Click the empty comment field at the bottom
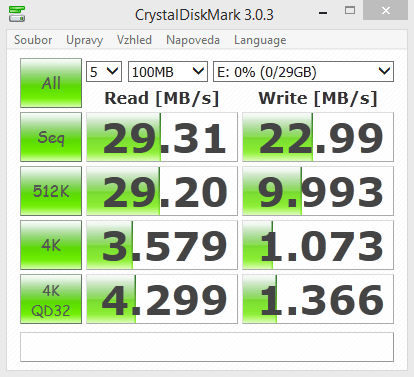Screen dimensions: 414x377 (x=207, y=347)
